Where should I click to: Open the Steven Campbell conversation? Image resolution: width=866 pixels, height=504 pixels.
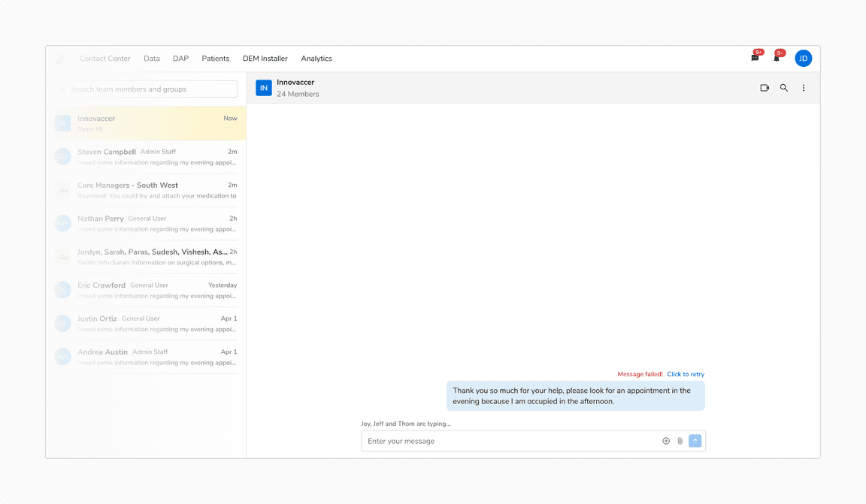(147, 156)
